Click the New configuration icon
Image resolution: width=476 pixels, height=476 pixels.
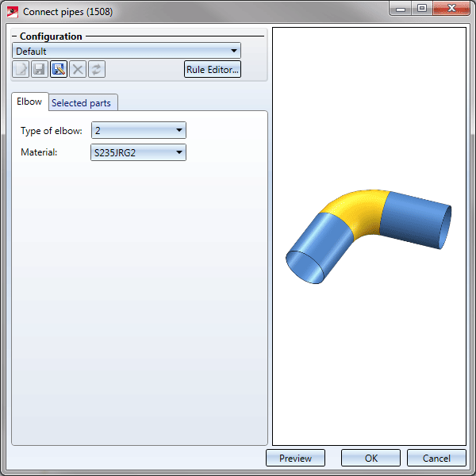pyautogui.click(x=21, y=69)
